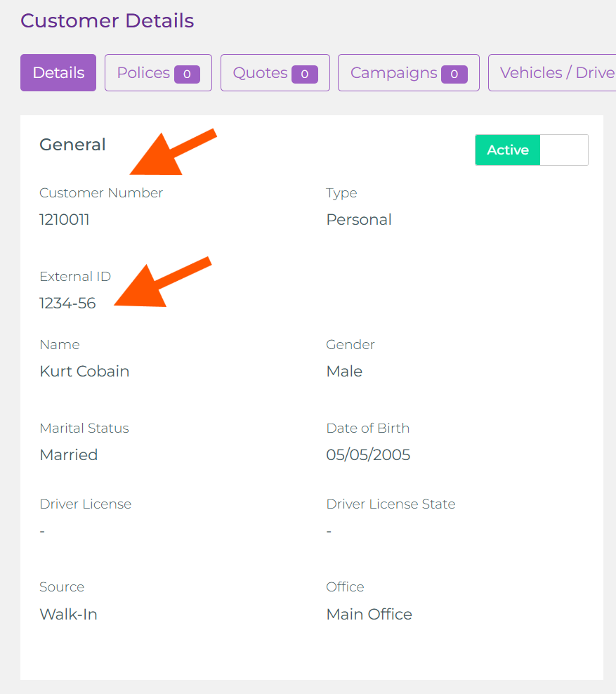This screenshot has height=694, width=616.
Task: Click the General section header
Action: (72, 145)
